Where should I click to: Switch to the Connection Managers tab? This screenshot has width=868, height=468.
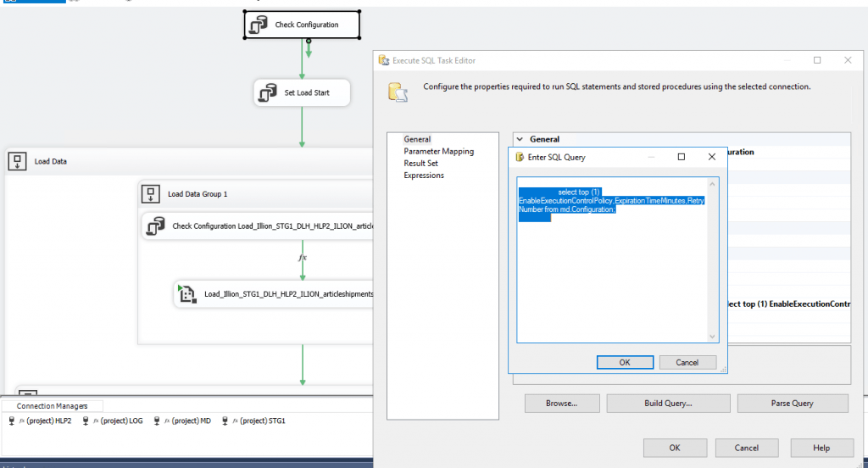click(x=51, y=406)
